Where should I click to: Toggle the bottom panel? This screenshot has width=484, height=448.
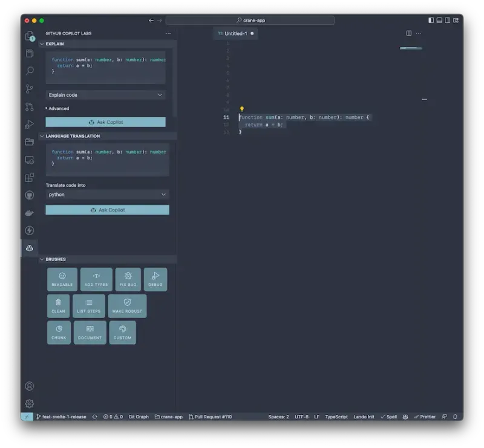pyautogui.click(x=439, y=21)
